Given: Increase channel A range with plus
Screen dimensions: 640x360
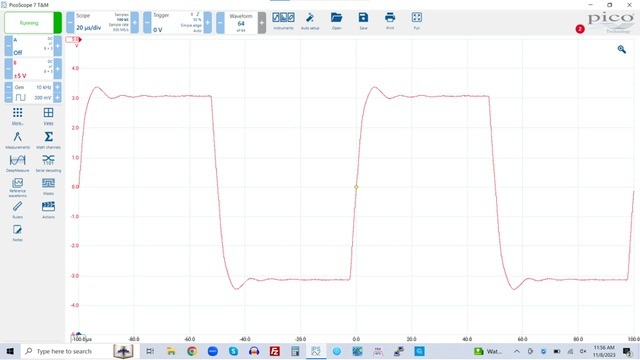Looking at the screenshot, I should pyautogui.click(x=58, y=46).
